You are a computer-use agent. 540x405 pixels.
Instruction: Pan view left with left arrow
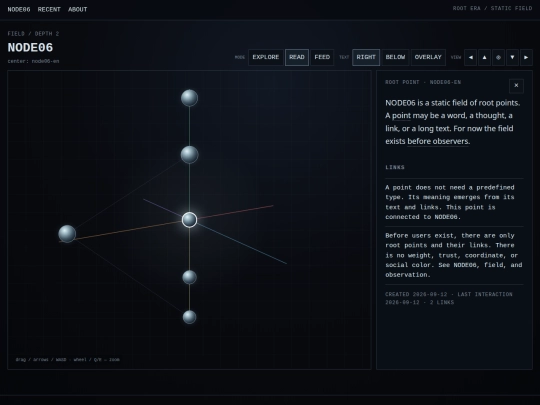pyautogui.click(x=470, y=58)
